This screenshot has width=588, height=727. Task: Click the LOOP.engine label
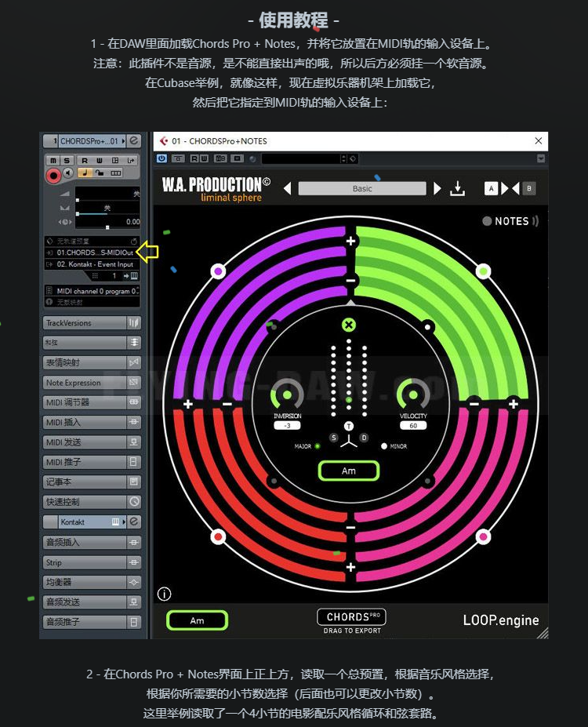coord(501,620)
